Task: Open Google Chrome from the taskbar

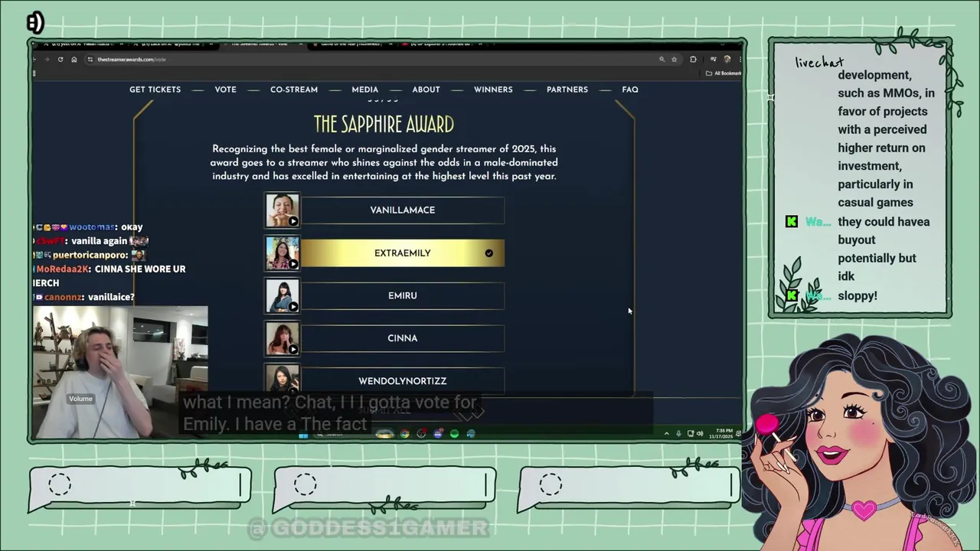Action: coord(404,434)
